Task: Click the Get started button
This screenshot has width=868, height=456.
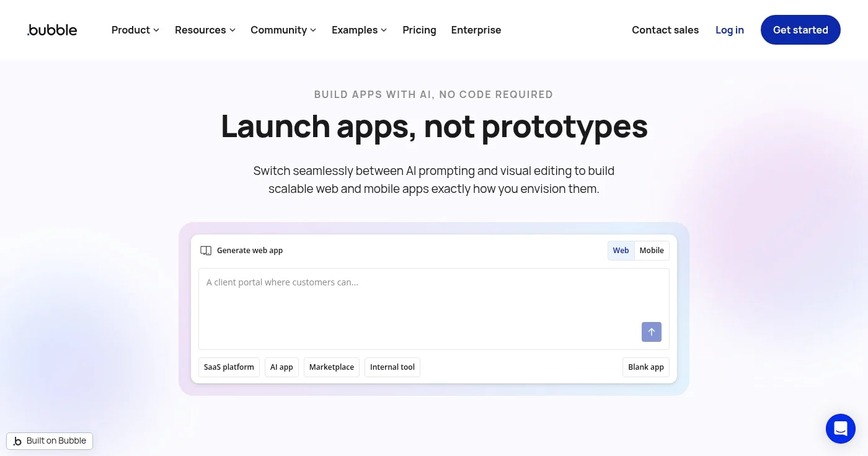Action: (800, 30)
